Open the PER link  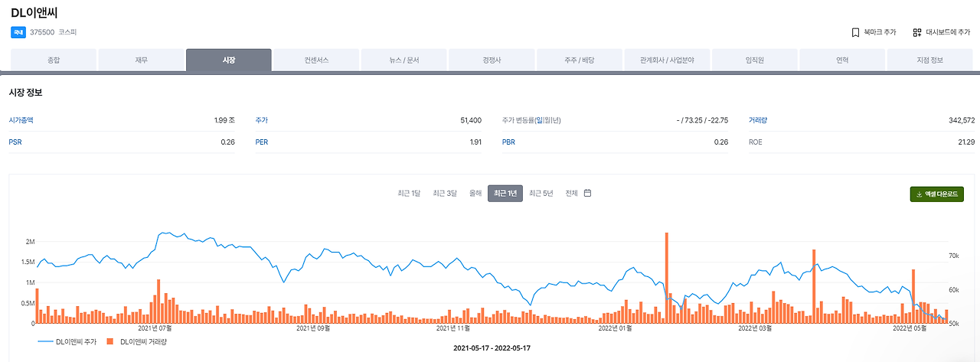coord(262,142)
